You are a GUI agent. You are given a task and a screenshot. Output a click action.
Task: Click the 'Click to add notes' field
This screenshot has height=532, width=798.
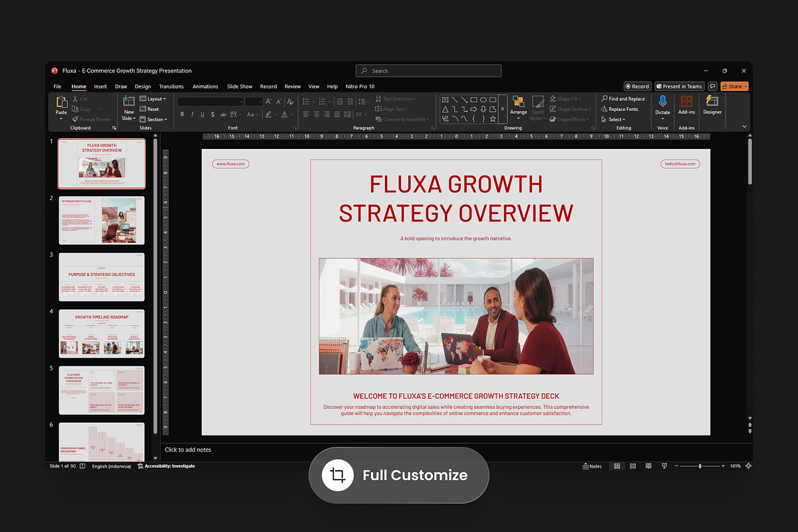tap(188, 450)
